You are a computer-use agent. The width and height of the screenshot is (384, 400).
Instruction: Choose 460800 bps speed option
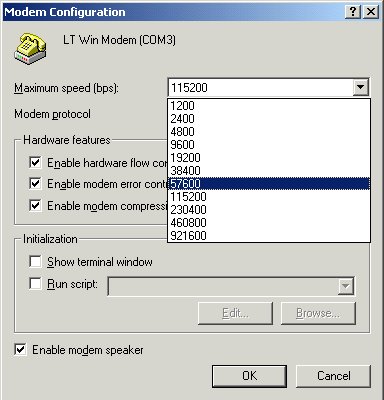click(269, 223)
